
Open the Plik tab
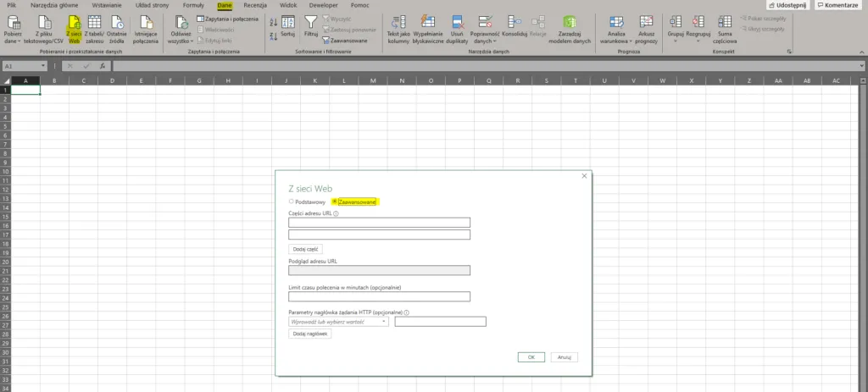click(x=11, y=5)
